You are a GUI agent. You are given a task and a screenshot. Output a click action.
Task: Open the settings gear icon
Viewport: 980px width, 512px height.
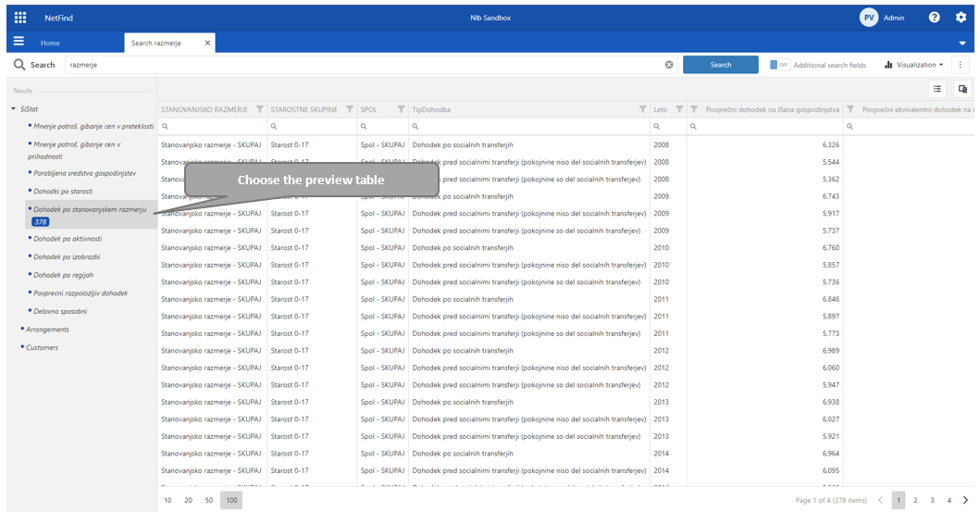pyautogui.click(x=961, y=18)
